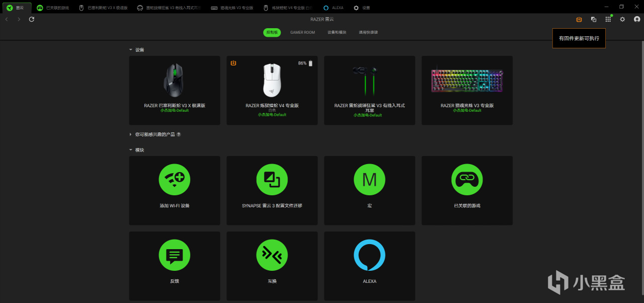Collapse the 设备 section
Image resolution: width=644 pixels, height=303 pixels.
click(x=131, y=50)
